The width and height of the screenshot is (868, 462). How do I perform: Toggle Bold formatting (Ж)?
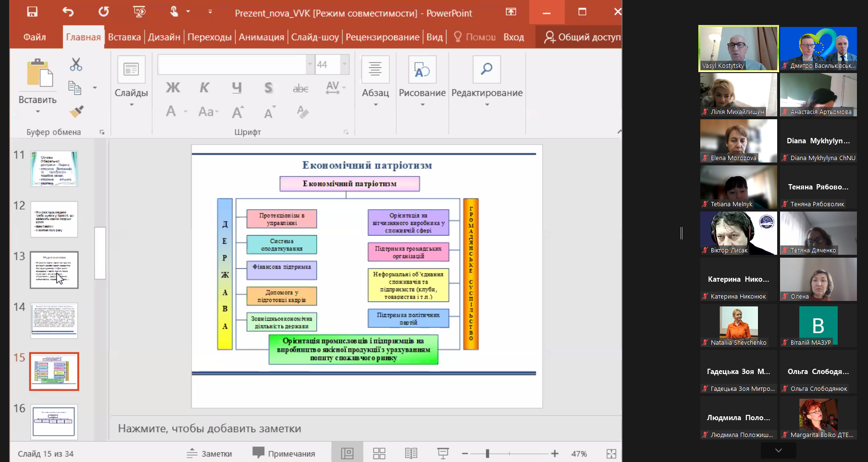coord(173,87)
